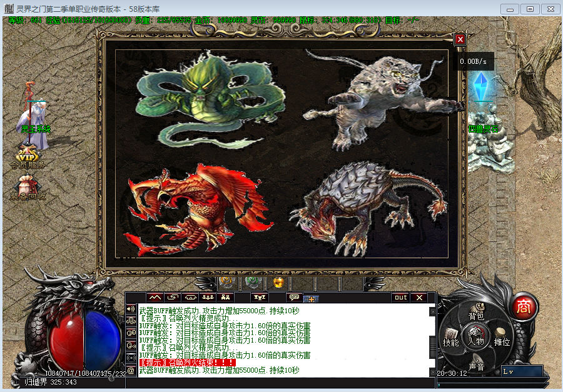Click the red 召唤烈火结束 chat message
Viewport: 563px width, 392px height.
tap(188, 363)
